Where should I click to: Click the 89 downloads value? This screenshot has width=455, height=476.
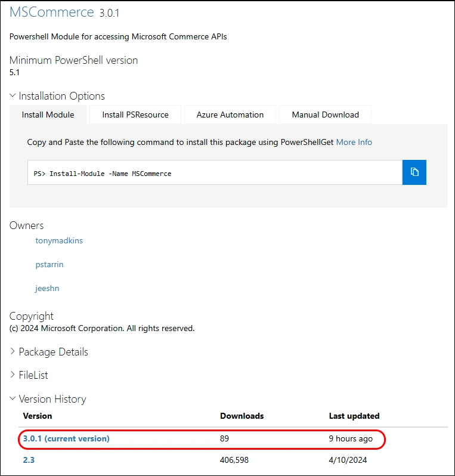tap(224, 438)
